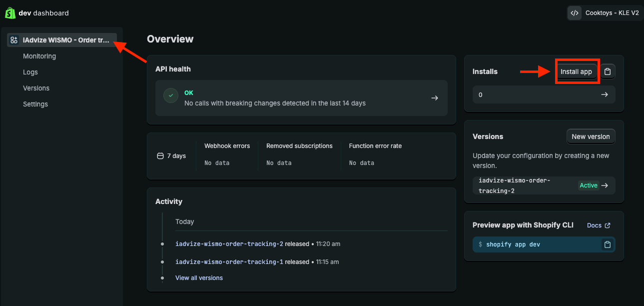The height and width of the screenshot is (306, 644).
Task: Open the active version arrow
Action: pyautogui.click(x=605, y=185)
